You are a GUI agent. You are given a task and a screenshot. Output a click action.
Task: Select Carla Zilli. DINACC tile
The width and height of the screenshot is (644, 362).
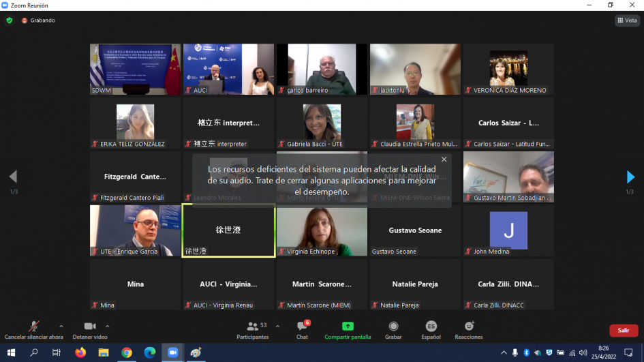click(x=508, y=284)
